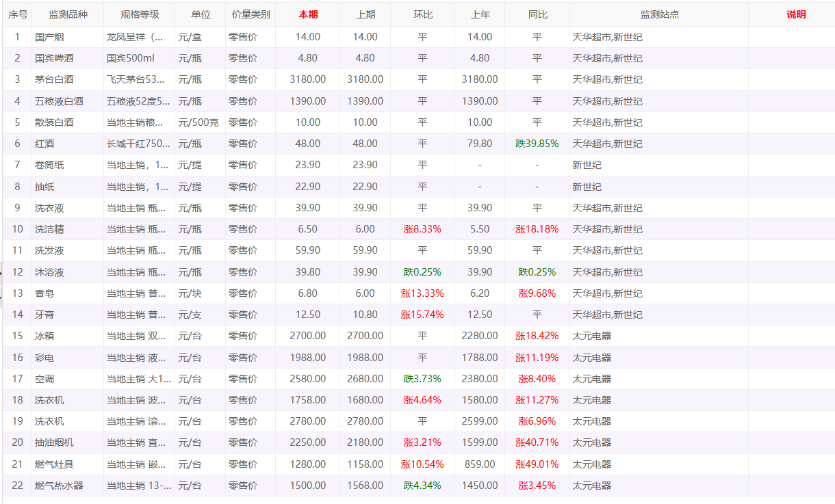
Task: Select the 涨15.74% change cell
Action: click(423, 315)
